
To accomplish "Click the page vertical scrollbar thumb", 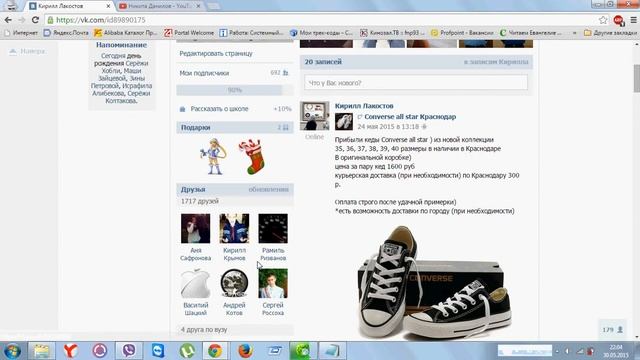I will (x=637, y=78).
